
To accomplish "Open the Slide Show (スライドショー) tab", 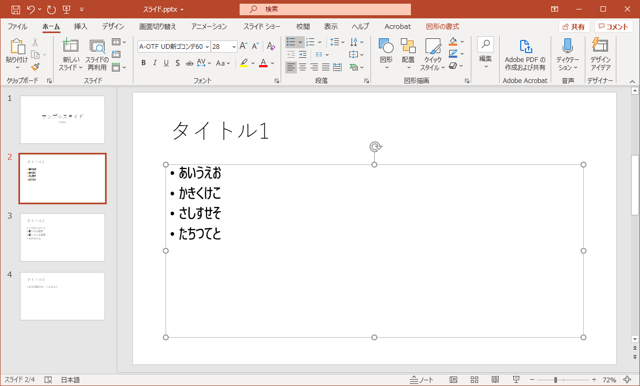I will tap(262, 27).
